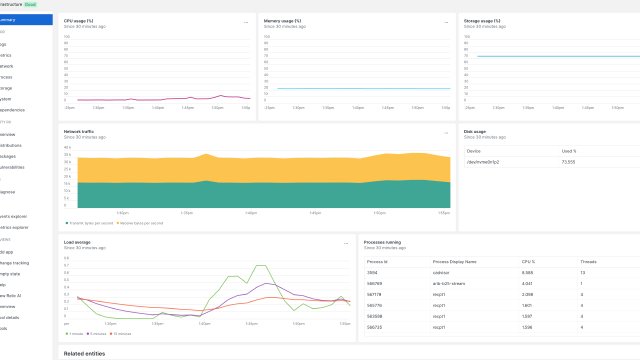Screen dimensions: 640x360
Task: Click the Processes running table title
Action: click(x=382, y=242)
